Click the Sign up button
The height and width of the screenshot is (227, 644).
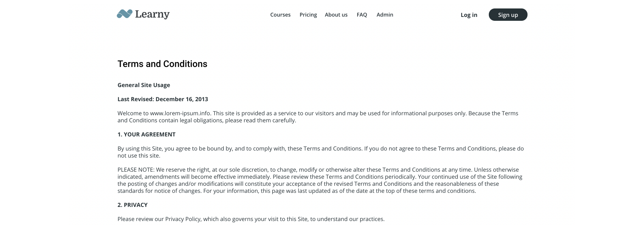508,15
